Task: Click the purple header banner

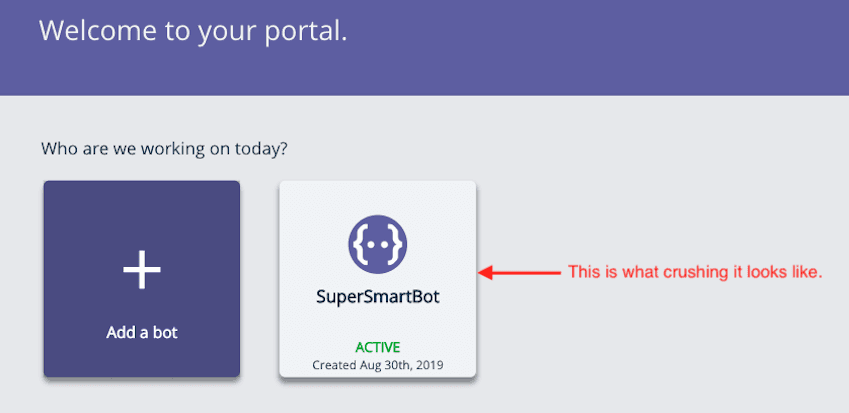Action: pyautogui.click(x=600, y=50)
